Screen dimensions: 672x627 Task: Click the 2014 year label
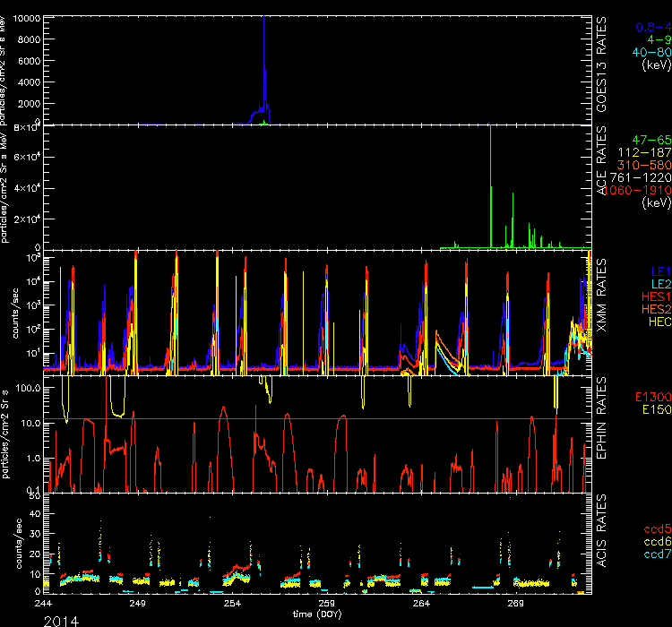point(60,620)
